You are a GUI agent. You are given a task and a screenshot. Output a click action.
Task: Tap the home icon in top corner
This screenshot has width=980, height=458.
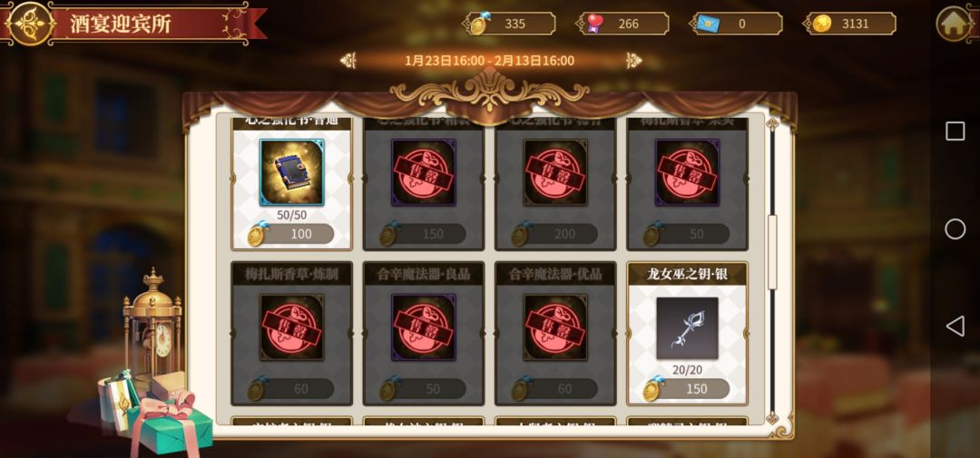(953, 24)
